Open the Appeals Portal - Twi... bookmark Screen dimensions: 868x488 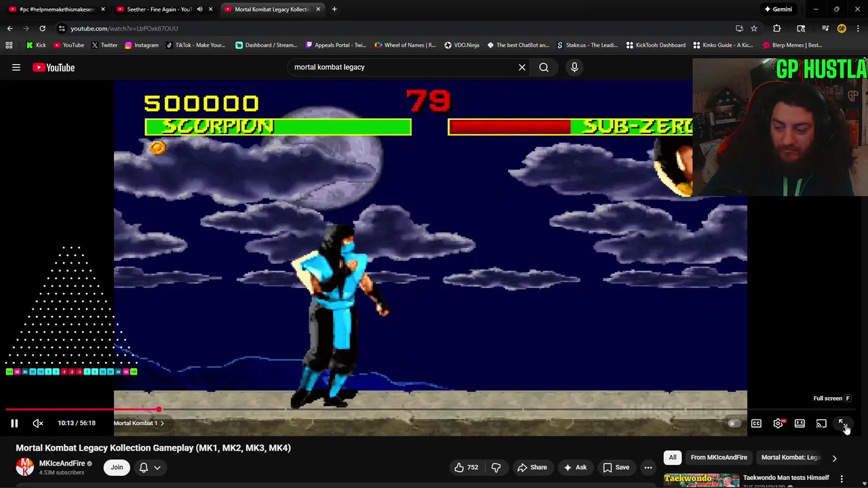coord(336,45)
